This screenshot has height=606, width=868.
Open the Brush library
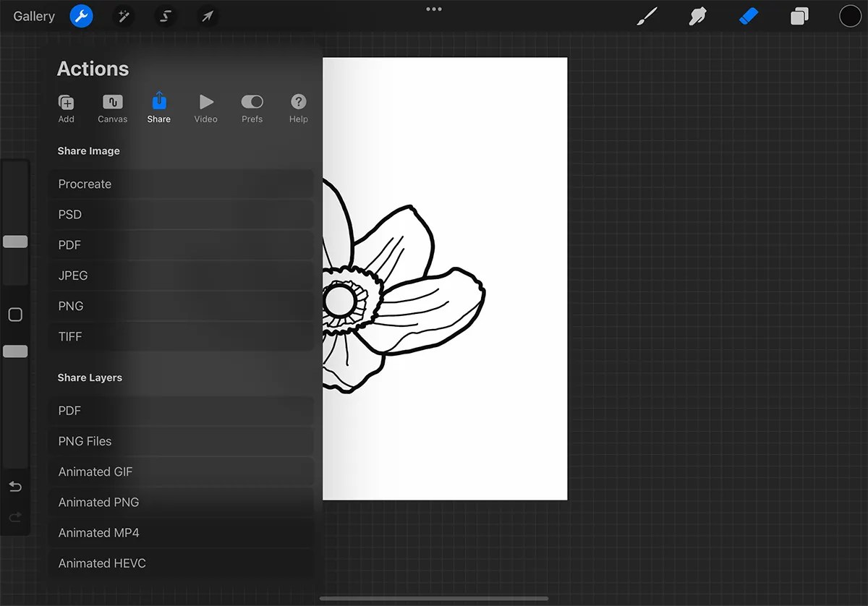point(647,16)
